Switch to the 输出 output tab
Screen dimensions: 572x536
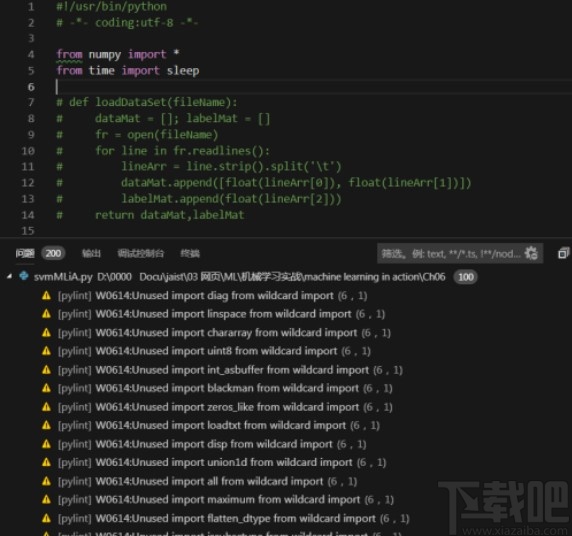[x=91, y=253]
